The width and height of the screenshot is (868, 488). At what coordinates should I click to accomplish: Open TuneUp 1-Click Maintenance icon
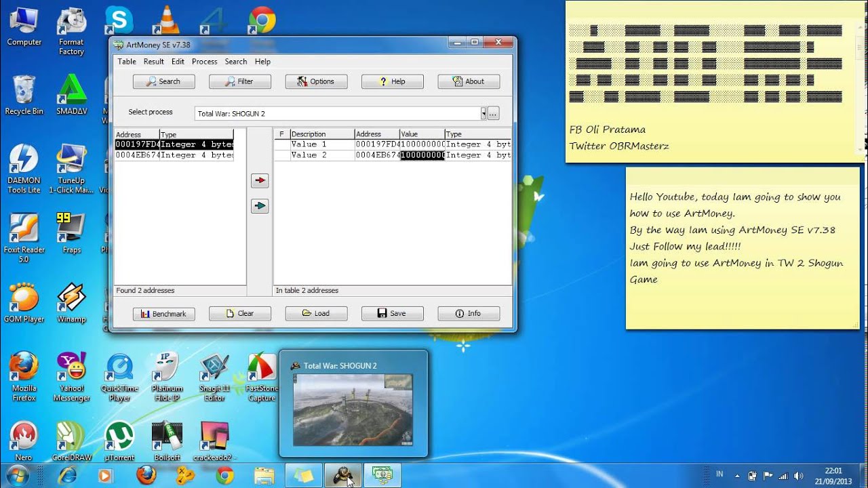[71, 169]
